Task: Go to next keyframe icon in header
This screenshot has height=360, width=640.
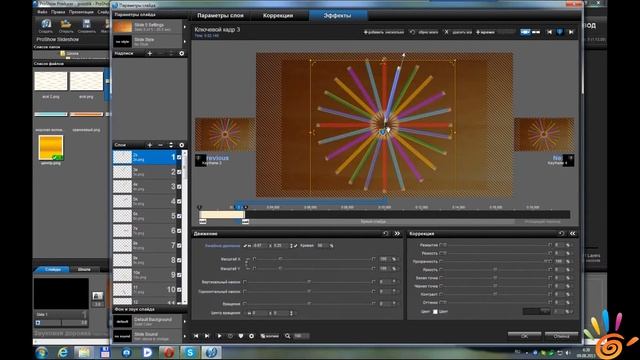Action: tap(571, 32)
